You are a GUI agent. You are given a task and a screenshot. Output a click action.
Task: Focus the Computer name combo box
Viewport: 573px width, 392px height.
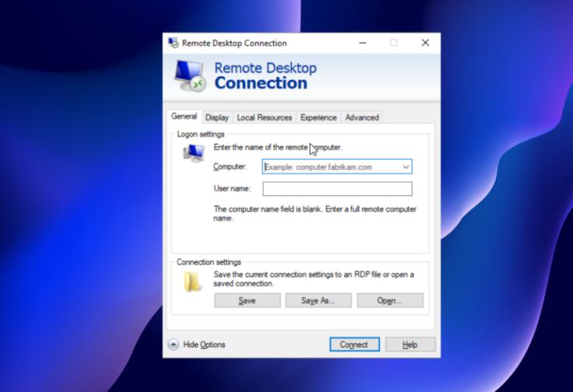pyautogui.click(x=337, y=166)
